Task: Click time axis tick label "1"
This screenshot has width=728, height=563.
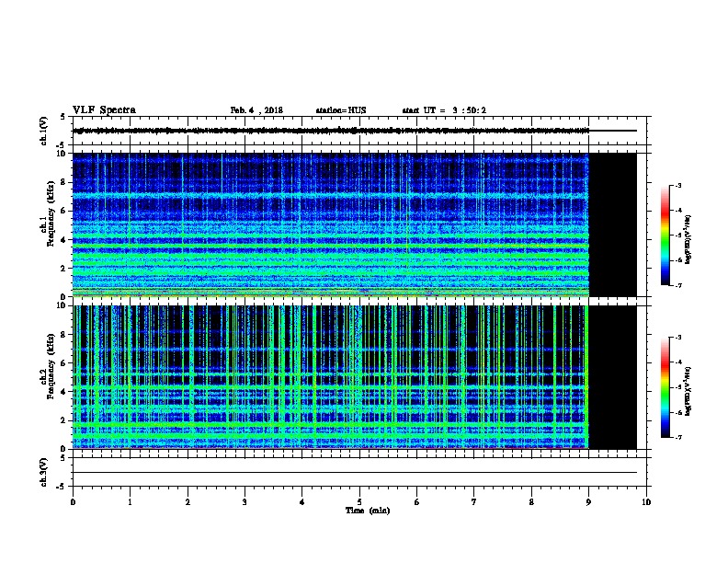Action: click(130, 502)
